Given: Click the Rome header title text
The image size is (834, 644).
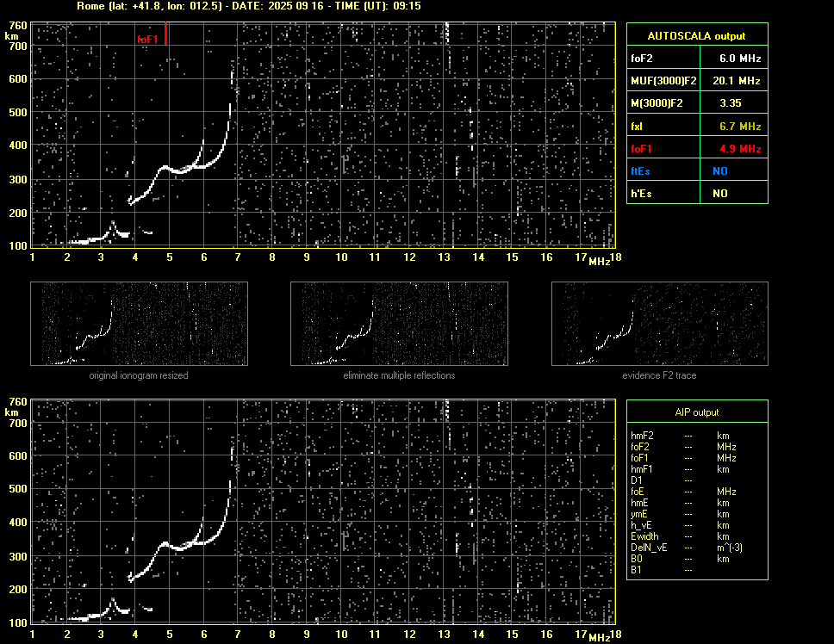Looking at the screenshot, I should point(248,6).
